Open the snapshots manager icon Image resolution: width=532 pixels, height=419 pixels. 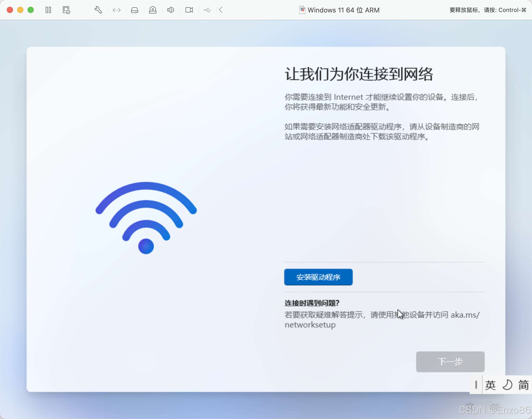(x=66, y=10)
